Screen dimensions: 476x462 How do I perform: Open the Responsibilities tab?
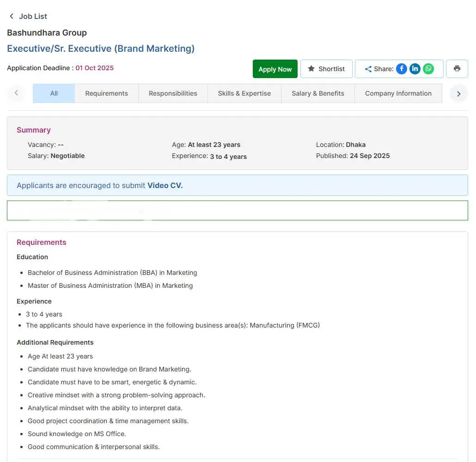(173, 93)
